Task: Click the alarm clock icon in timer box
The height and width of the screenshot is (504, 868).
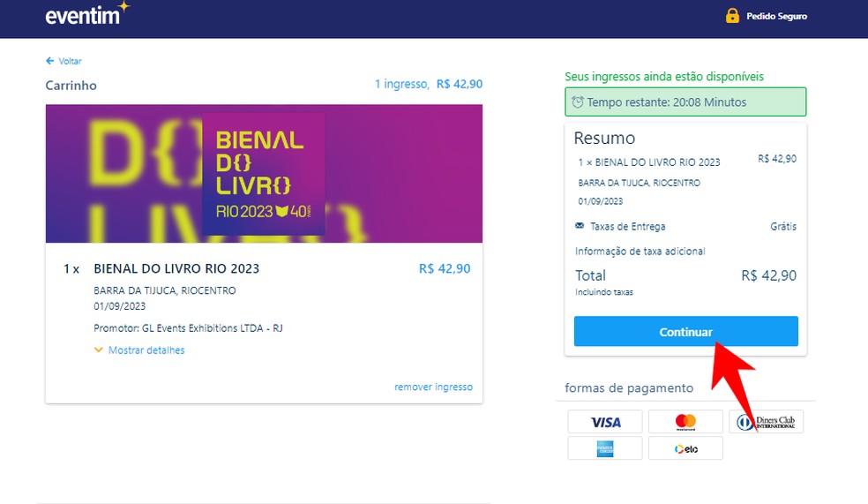Action: point(578,102)
